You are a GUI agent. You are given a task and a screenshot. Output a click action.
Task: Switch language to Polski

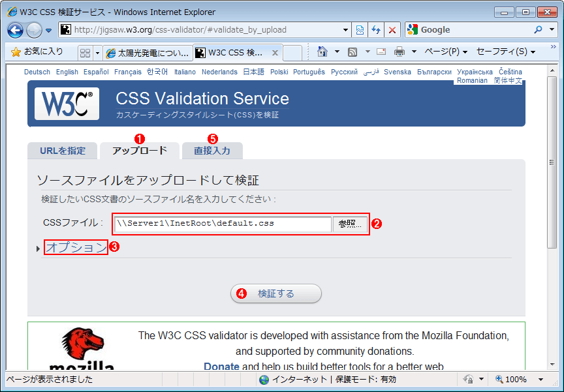[x=279, y=72]
